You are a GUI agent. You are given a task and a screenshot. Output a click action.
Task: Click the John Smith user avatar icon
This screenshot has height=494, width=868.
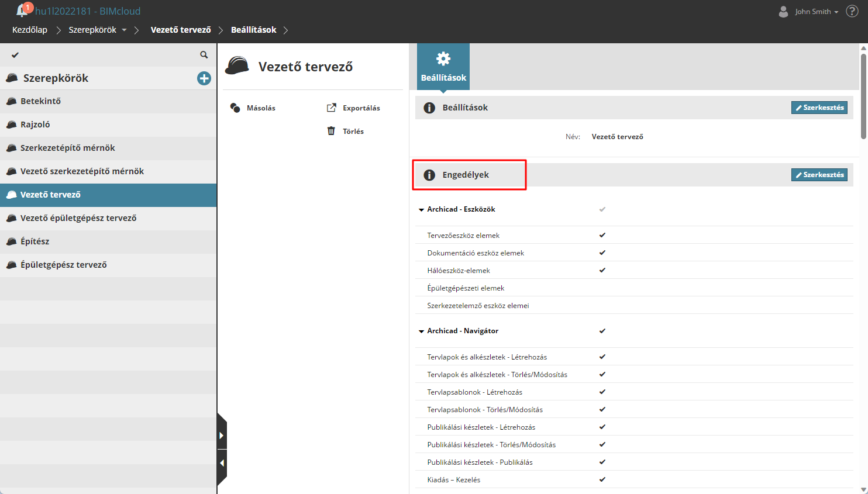[783, 11]
